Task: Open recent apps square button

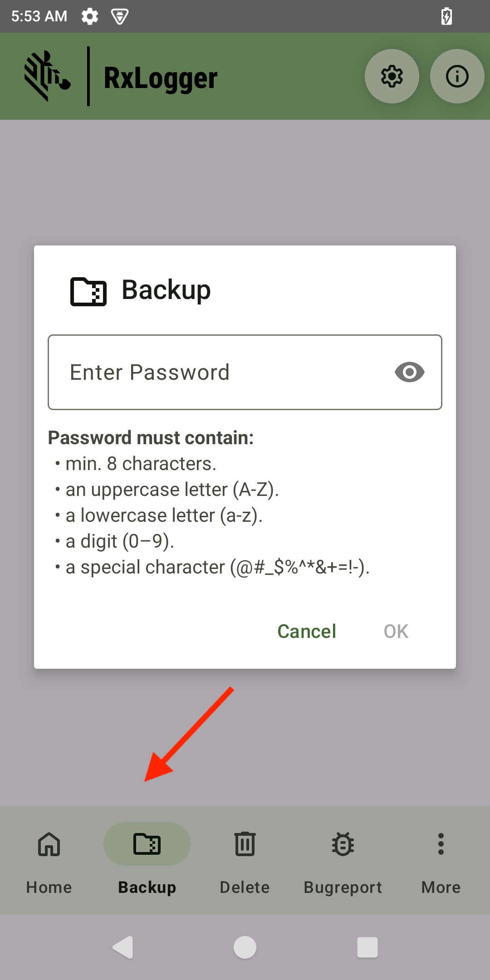Action: click(x=367, y=947)
